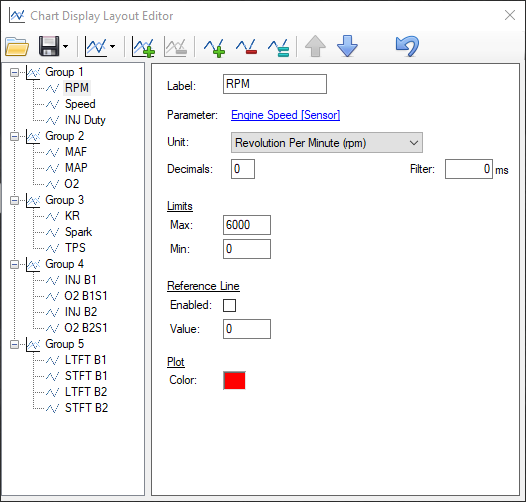Open the Unit dropdown

pyautogui.click(x=327, y=143)
